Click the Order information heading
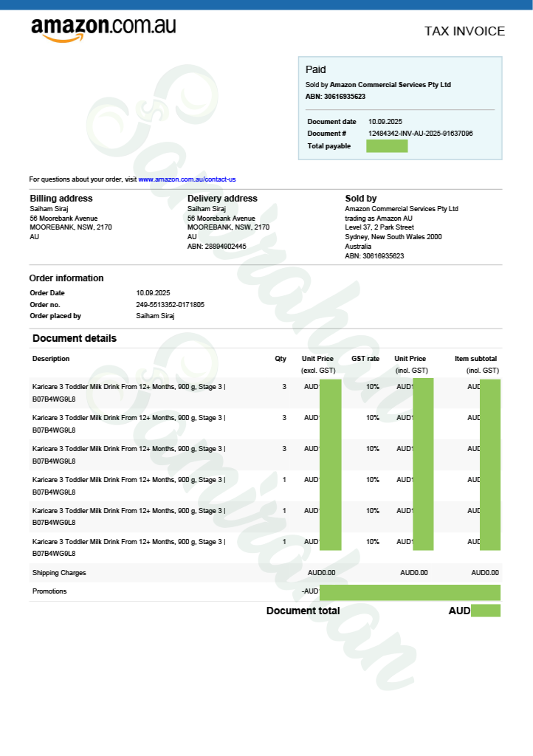The width and height of the screenshot is (533, 756). [x=66, y=278]
